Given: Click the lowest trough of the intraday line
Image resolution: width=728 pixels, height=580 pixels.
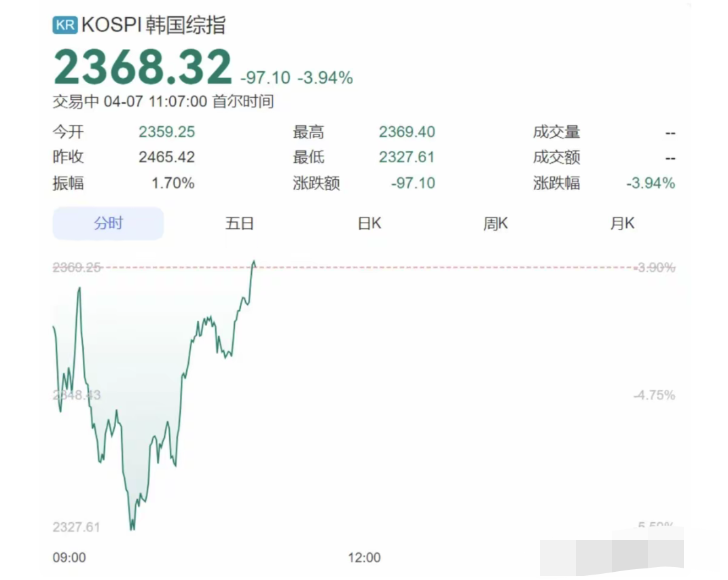Looking at the screenshot, I should (x=132, y=528).
